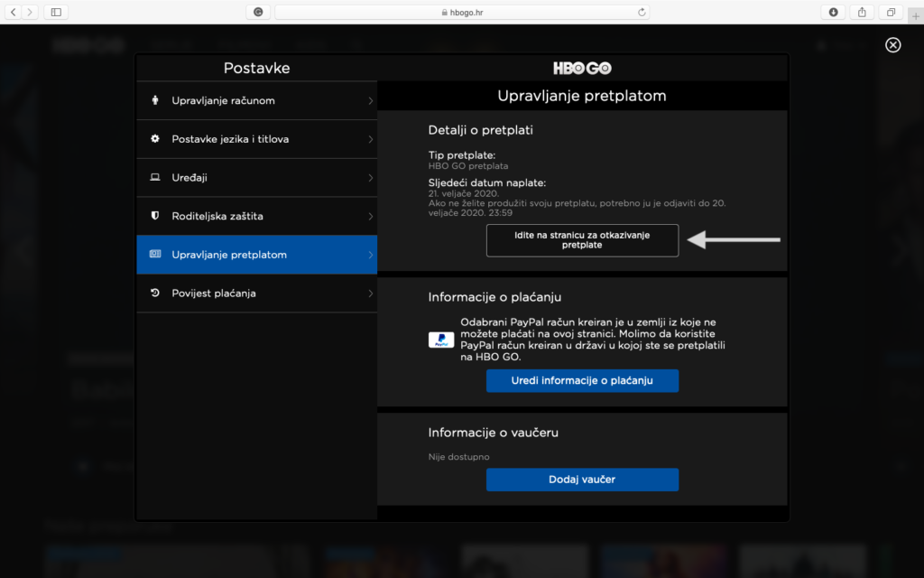Screen dimensions: 924x578
Task: Click the PayPal logo icon
Action: coord(441,340)
